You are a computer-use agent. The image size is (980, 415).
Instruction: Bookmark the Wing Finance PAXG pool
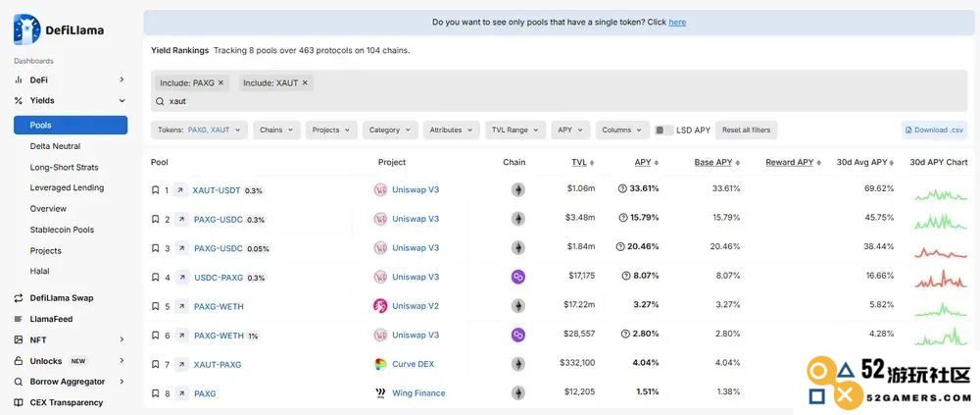(155, 393)
